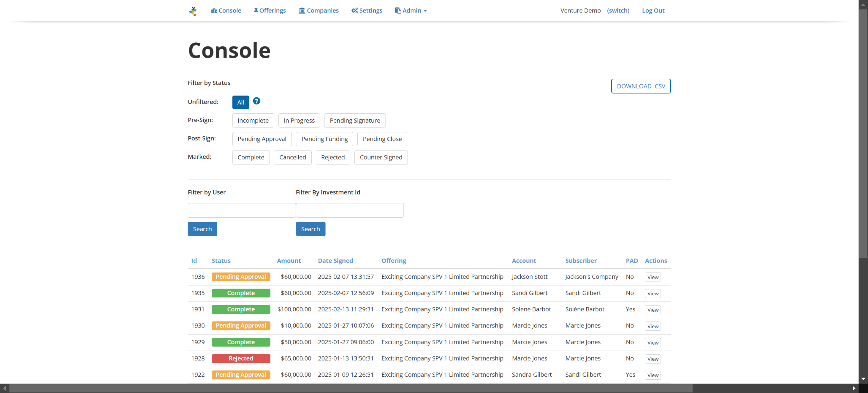Image resolution: width=868 pixels, height=393 pixels.
Task: View investment 1936 details
Action: click(652, 277)
